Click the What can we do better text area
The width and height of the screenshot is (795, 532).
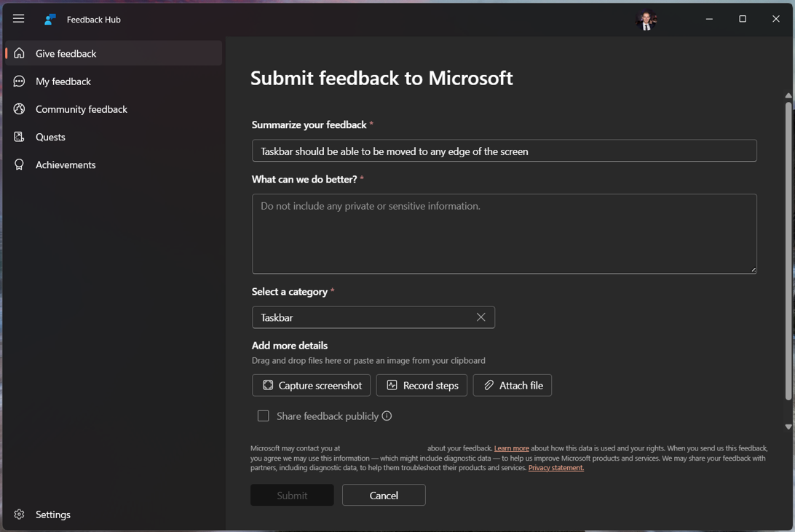pos(504,234)
